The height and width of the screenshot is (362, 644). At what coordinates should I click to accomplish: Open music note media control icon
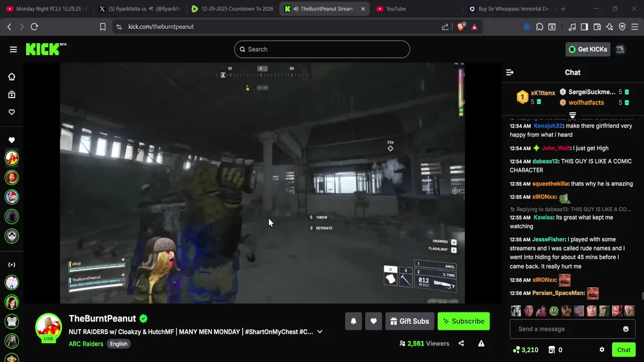[572, 27]
